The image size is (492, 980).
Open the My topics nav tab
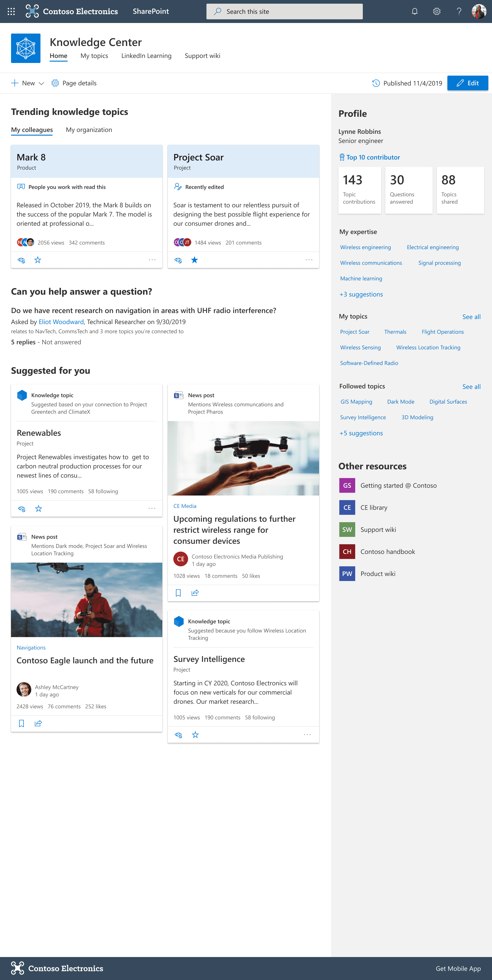tap(94, 56)
